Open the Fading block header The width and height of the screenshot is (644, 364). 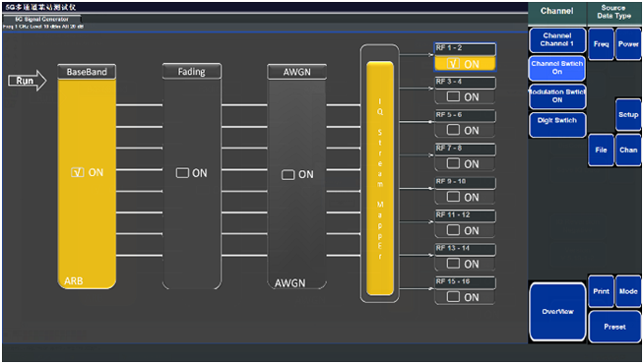[192, 72]
